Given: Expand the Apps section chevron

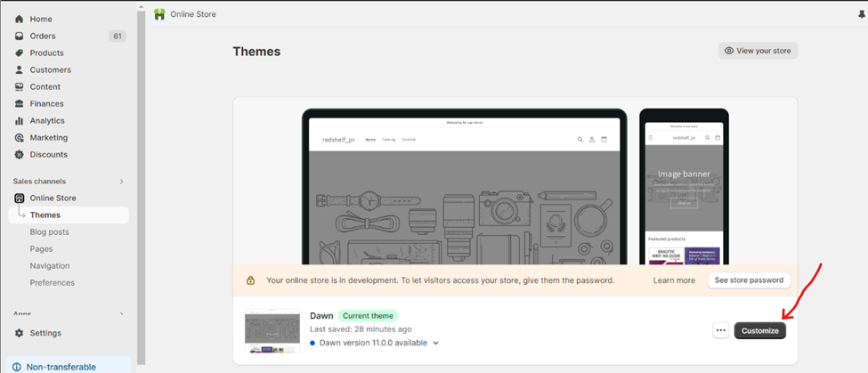Looking at the screenshot, I should pos(122,314).
